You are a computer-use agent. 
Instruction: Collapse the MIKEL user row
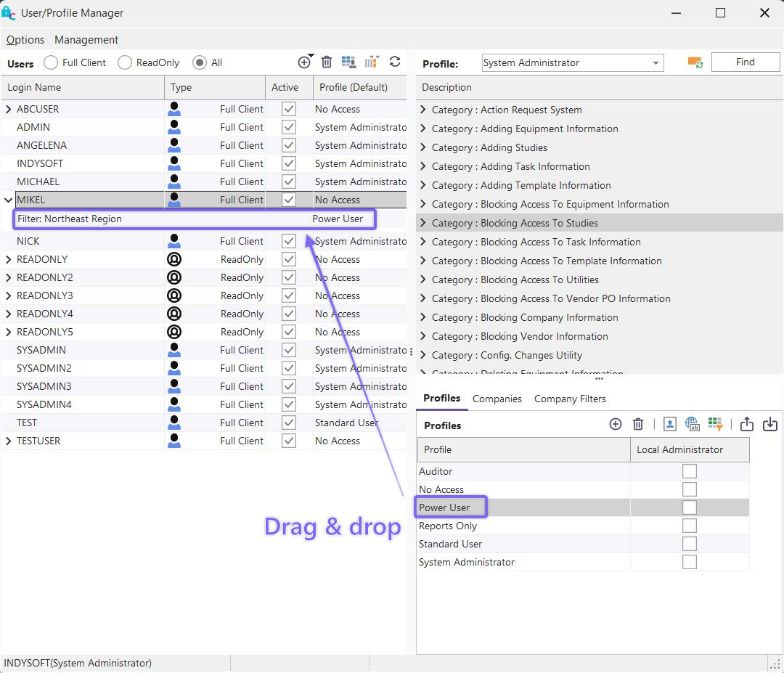coord(9,200)
